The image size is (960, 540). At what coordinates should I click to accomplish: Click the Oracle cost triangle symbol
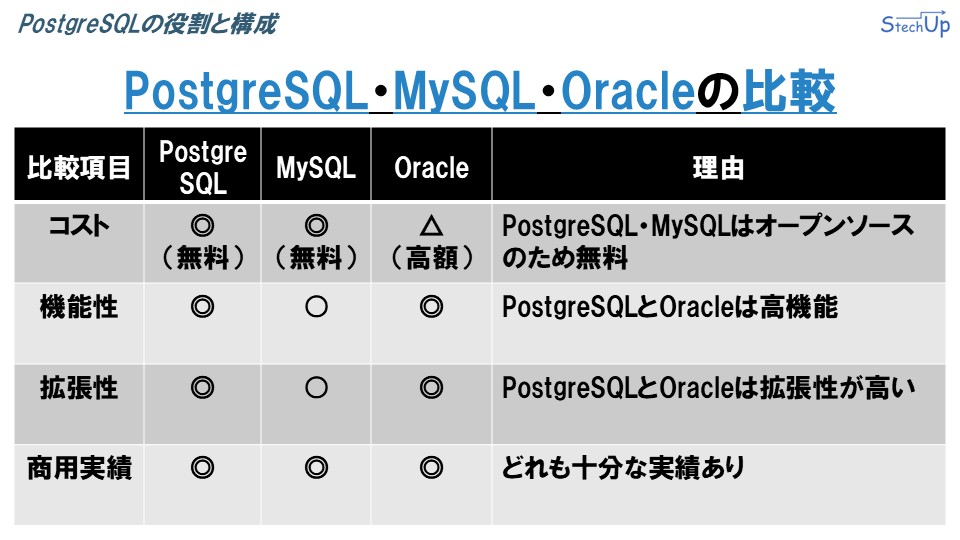(431, 226)
